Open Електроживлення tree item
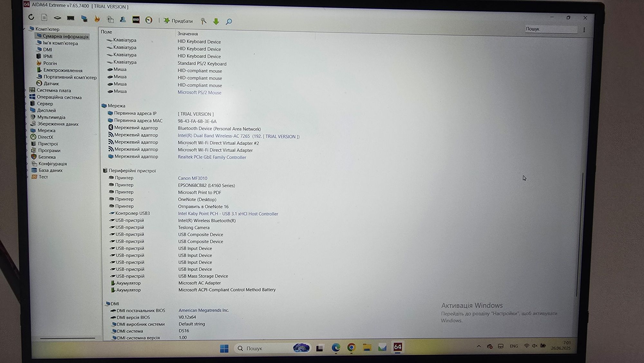644x363 pixels. point(63,70)
